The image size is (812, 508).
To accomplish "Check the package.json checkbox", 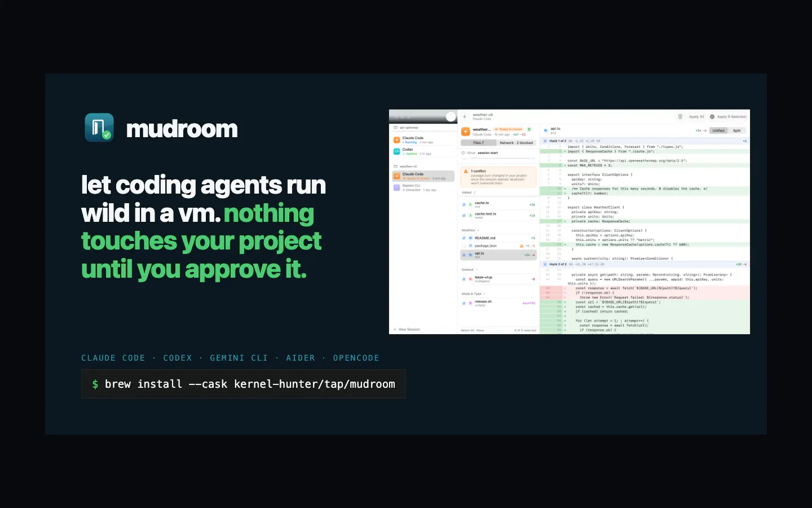I will coord(464,246).
